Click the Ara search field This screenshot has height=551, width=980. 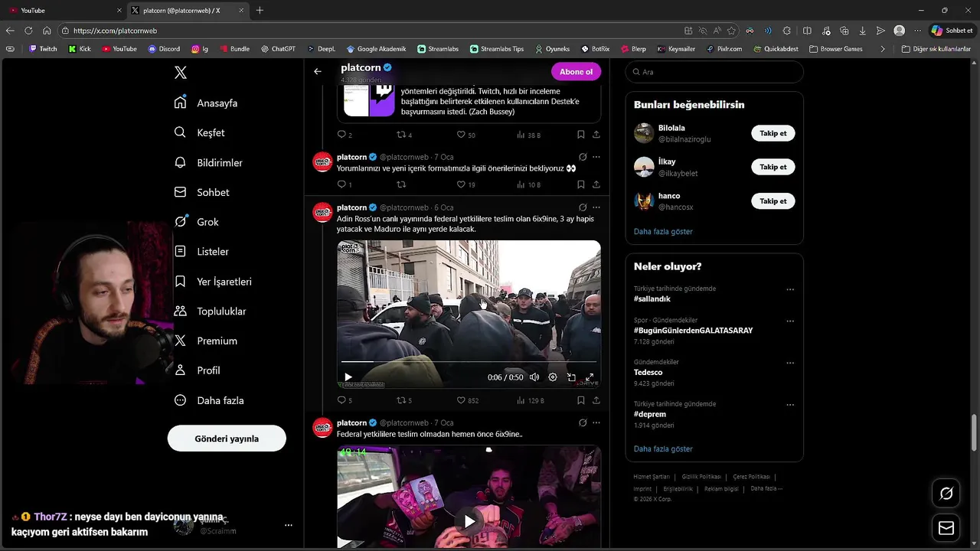tap(714, 72)
